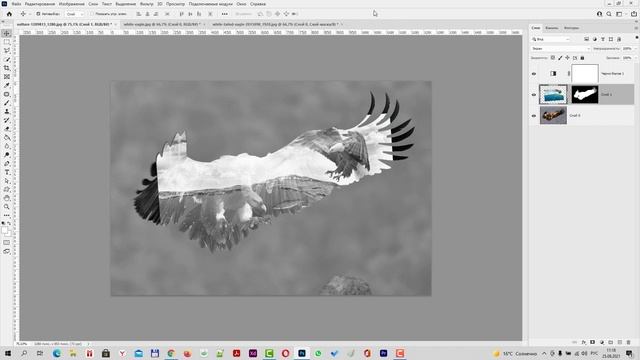Toggle visibility of the Black & White adjustment layer

pos(534,74)
